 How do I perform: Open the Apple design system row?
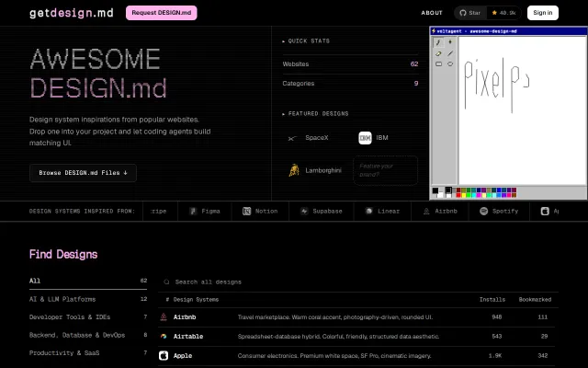click(x=358, y=356)
